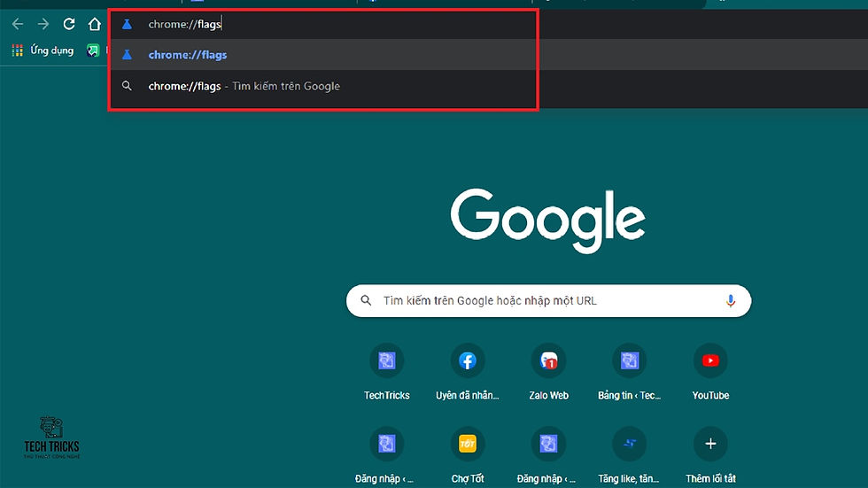The height and width of the screenshot is (488, 868).
Task: Click the search icon beside Google suggestion
Action: [x=127, y=86]
